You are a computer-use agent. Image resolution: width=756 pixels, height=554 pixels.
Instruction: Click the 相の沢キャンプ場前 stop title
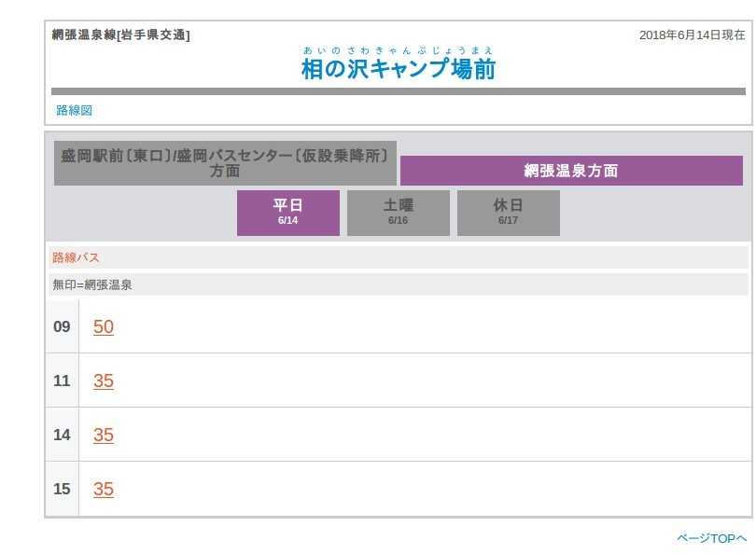tap(399, 69)
